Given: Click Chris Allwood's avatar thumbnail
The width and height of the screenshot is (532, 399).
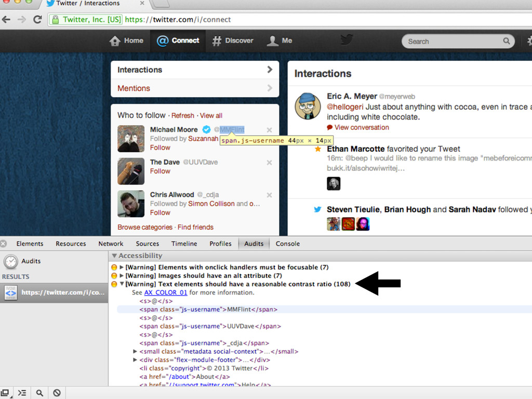Looking at the screenshot, I should tap(131, 204).
